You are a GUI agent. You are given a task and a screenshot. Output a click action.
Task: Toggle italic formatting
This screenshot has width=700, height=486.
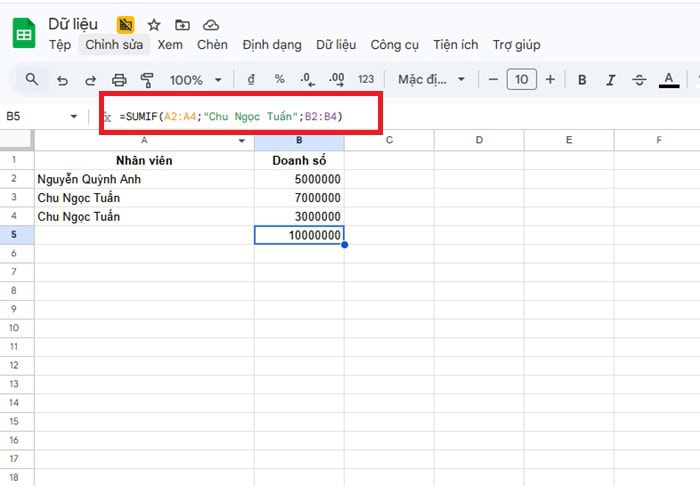pos(611,79)
